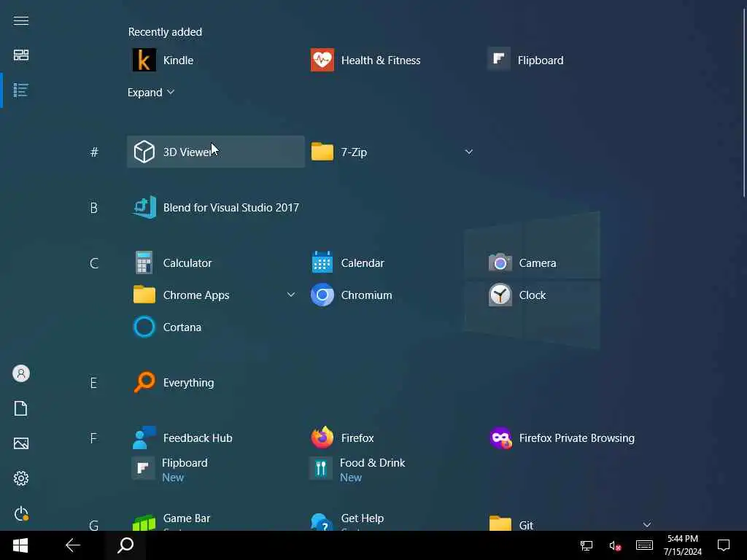Screen dimensions: 747x560
Task: Open the Clock app icon
Action: click(x=500, y=295)
